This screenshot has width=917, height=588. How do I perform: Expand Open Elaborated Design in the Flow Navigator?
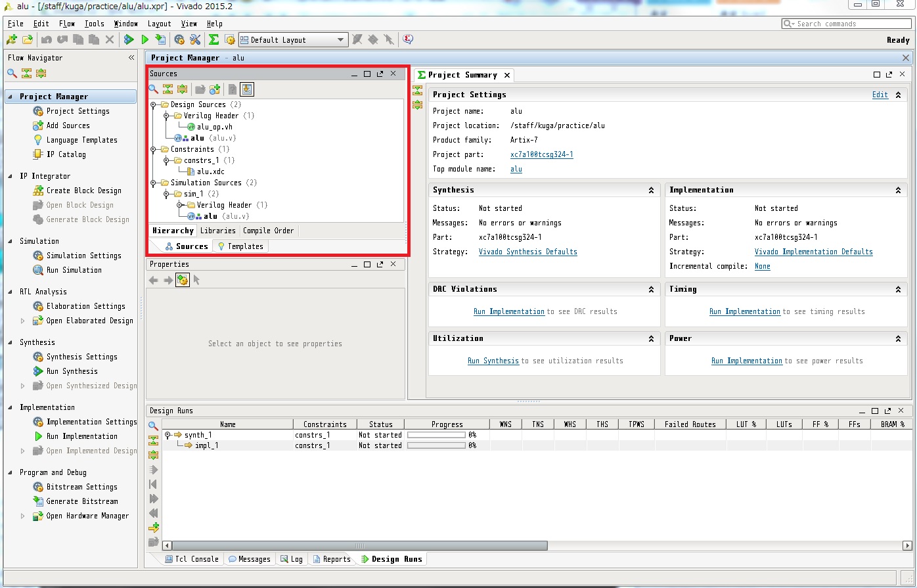[23, 321]
